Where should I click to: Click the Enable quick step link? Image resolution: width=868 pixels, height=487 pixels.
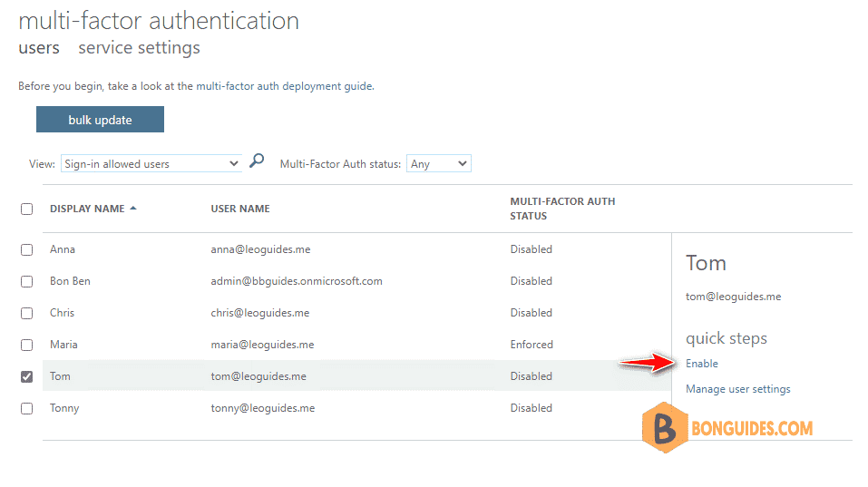[x=701, y=364]
